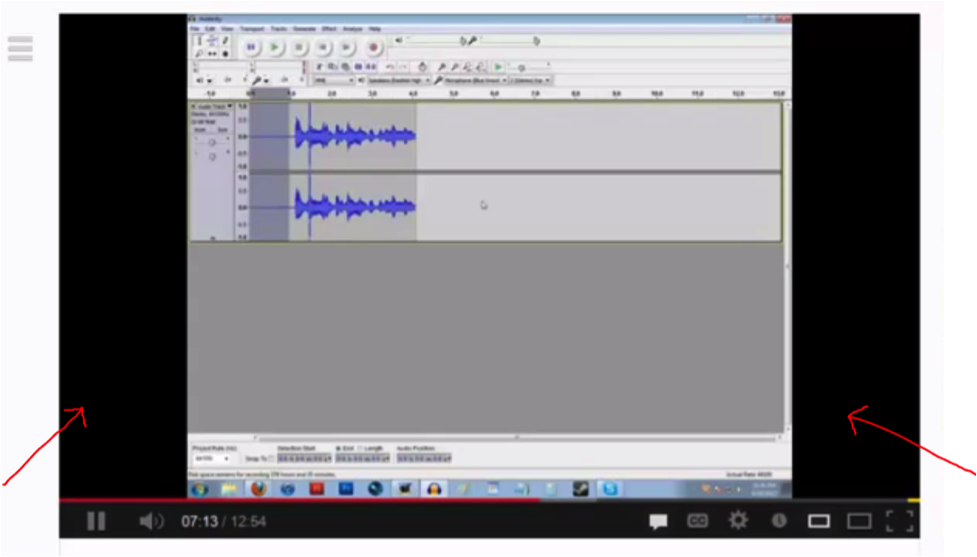Click the Redo arrow in Audacity
The height and width of the screenshot is (557, 977).
(x=403, y=67)
